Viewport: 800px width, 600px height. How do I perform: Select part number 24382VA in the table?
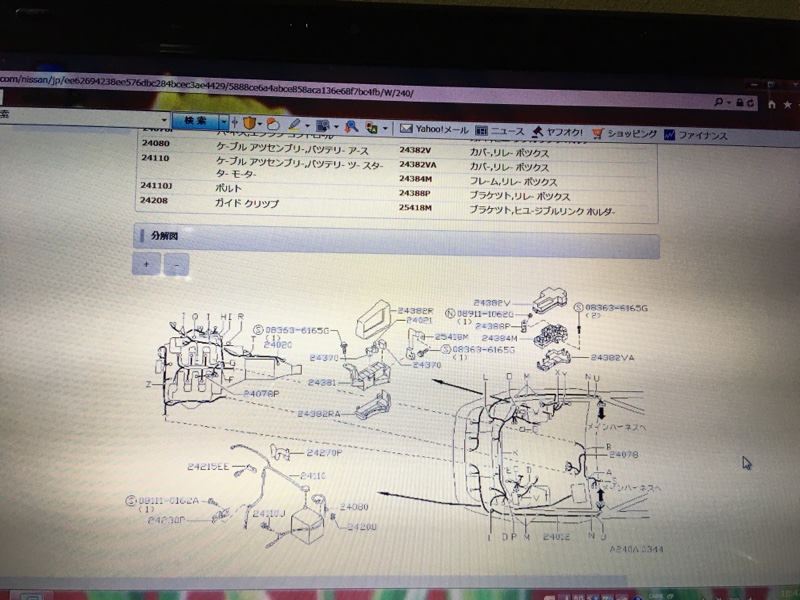418,164
